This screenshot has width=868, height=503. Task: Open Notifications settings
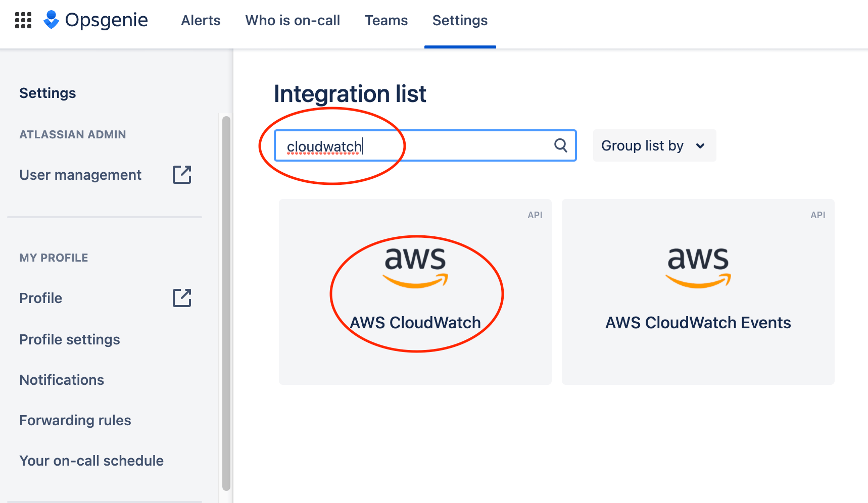pyautogui.click(x=62, y=380)
